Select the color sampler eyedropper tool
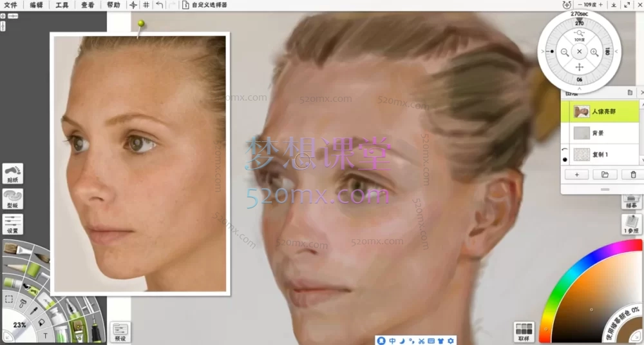644x345 pixels. pos(33,310)
